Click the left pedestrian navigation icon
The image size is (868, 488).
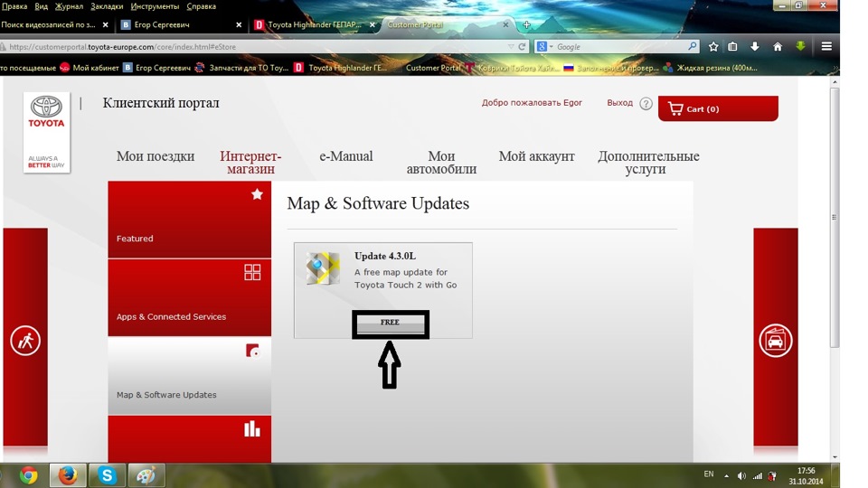[x=25, y=341]
